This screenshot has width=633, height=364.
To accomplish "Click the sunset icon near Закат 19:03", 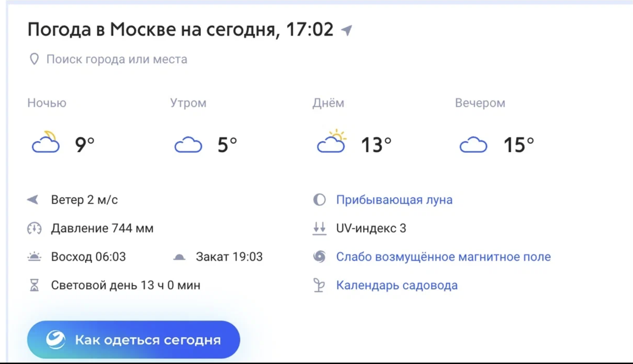I will coord(180,257).
